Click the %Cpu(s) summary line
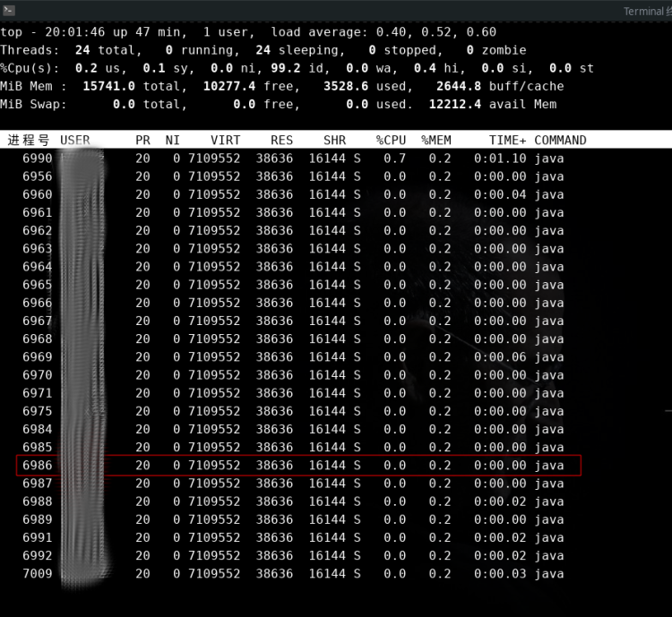672x617 pixels. (297, 68)
